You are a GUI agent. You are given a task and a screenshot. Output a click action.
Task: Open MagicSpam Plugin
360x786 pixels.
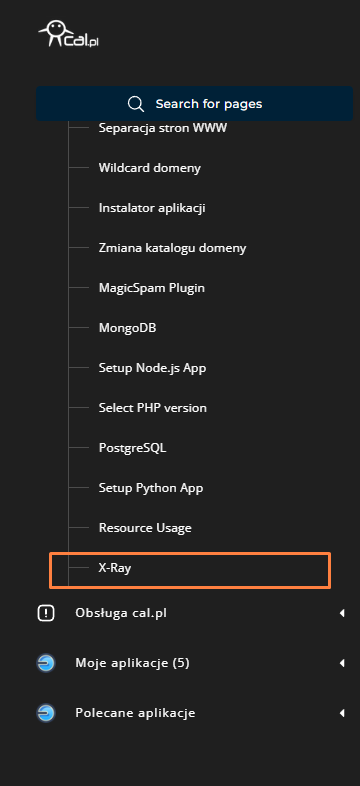(152, 288)
